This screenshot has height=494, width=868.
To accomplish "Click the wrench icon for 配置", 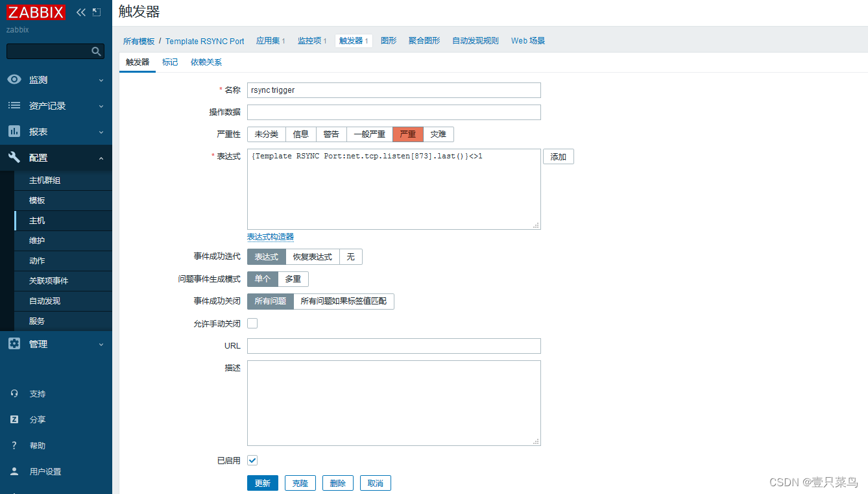I will (14, 157).
